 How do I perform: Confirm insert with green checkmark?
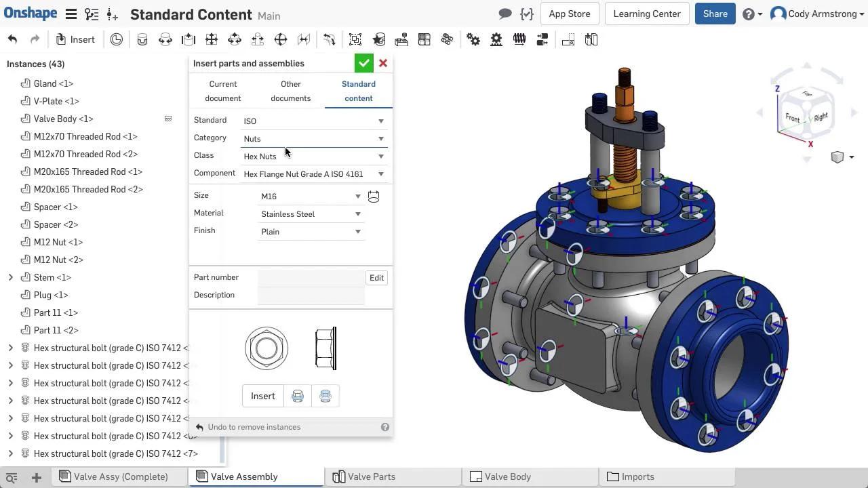(x=364, y=63)
